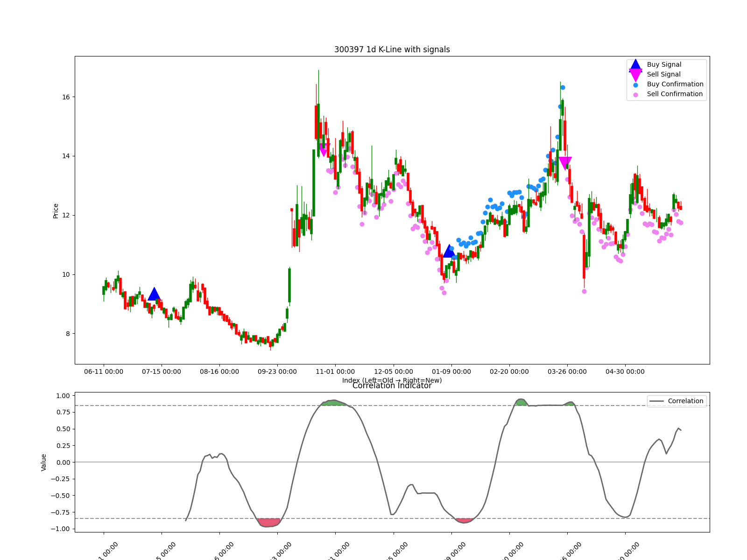Click correlation tick label 0.50

[x=63, y=429]
